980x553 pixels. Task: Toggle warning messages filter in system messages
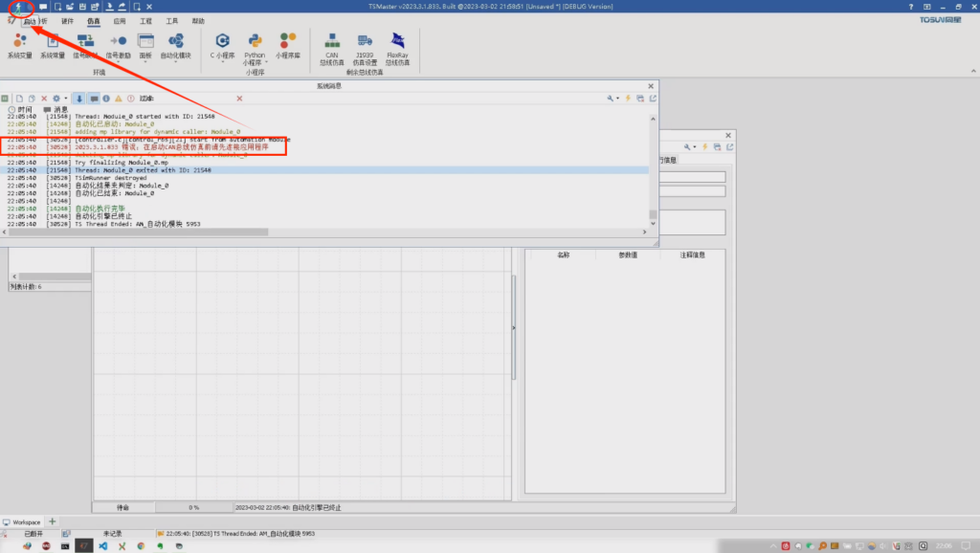click(x=117, y=98)
